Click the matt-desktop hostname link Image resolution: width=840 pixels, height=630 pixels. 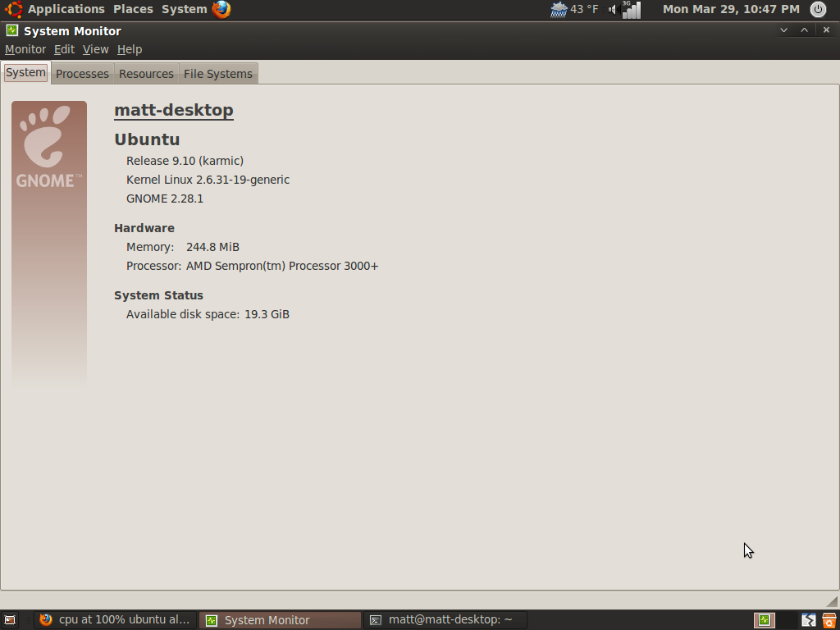(x=173, y=109)
